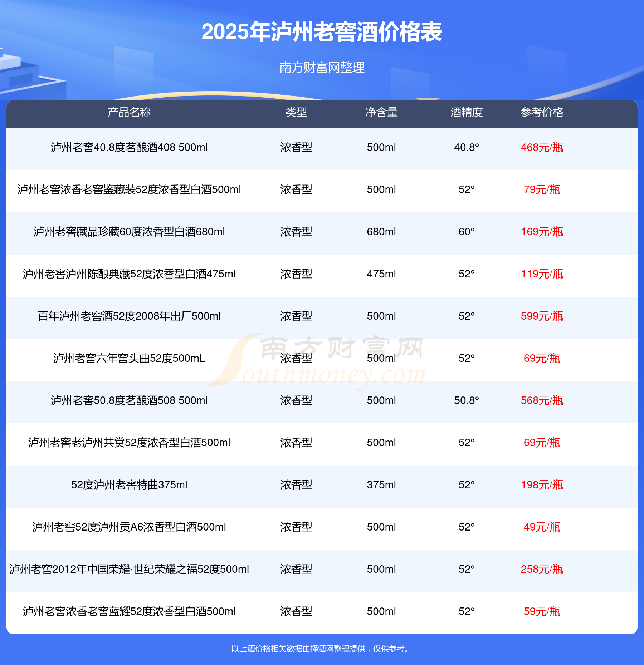The image size is (644, 665).
Task: Click product name "百年泸州老窖酒52度2008年出厂500ml"
Action: [x=129, y=316]
